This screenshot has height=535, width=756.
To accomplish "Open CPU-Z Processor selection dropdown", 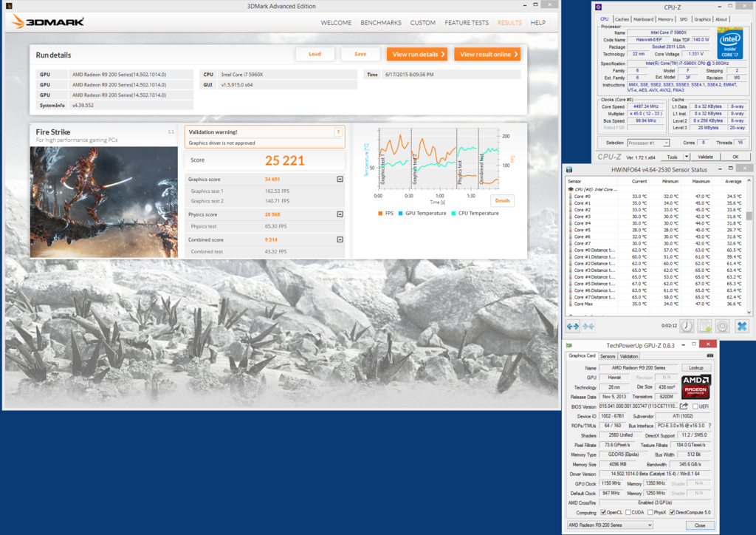I will pyautogui.click(x=648, y=143).
